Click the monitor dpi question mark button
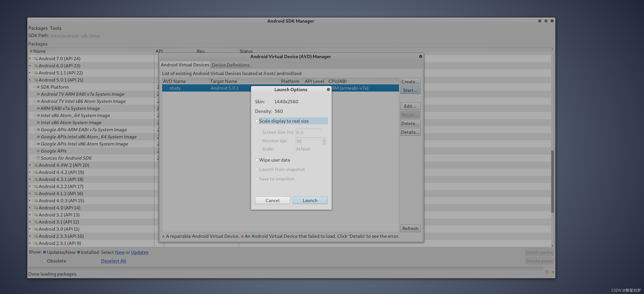This screenshot has height=294, width=644. [324, 141]
